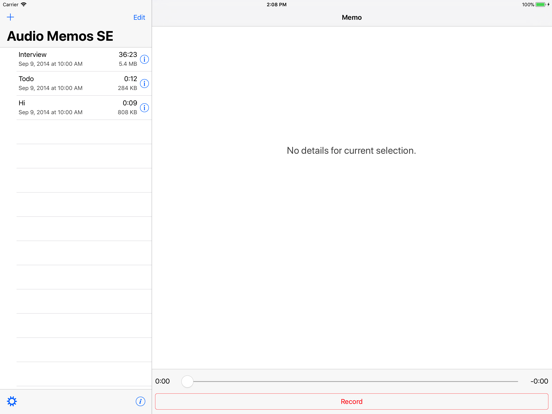Click the 808 KB file size
The width and height of the screenshot is (552, 414).
127,112
